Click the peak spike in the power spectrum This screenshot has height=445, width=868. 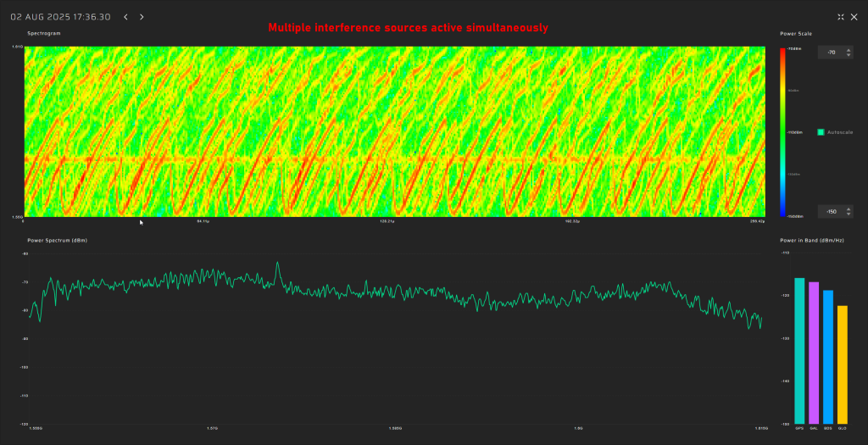pos(277,264)
